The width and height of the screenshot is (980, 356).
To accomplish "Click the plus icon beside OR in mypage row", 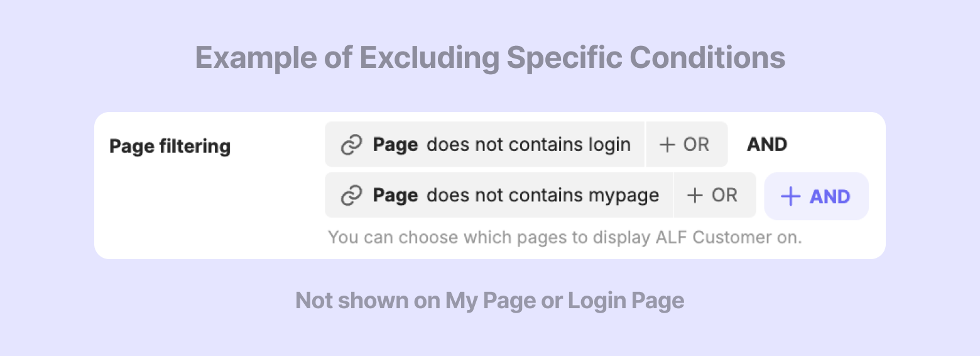I will click(695, 196).
